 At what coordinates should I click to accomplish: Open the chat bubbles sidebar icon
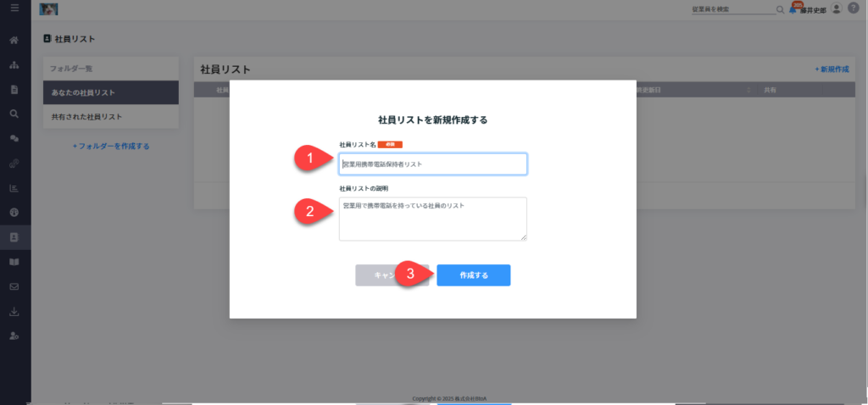point(15,138)
